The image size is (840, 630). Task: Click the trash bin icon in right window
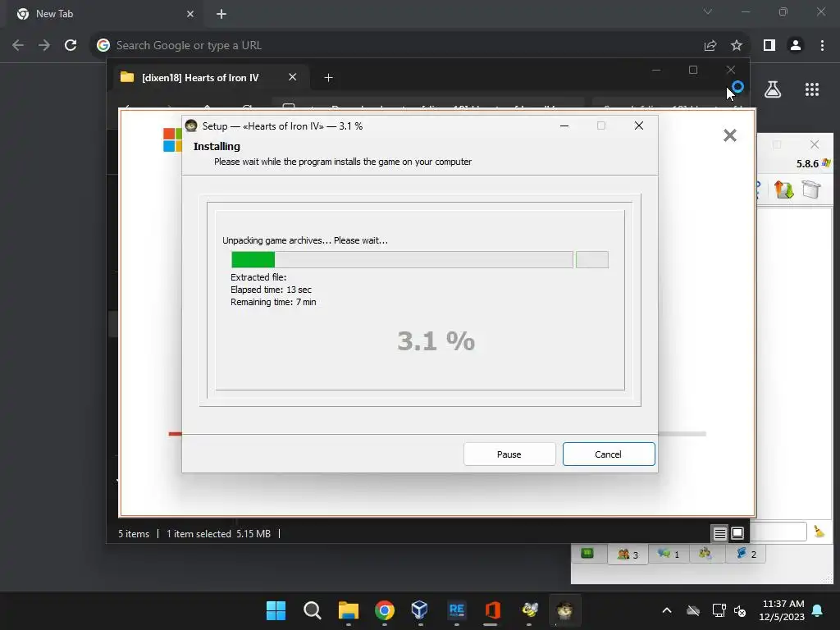click(811, 189)
